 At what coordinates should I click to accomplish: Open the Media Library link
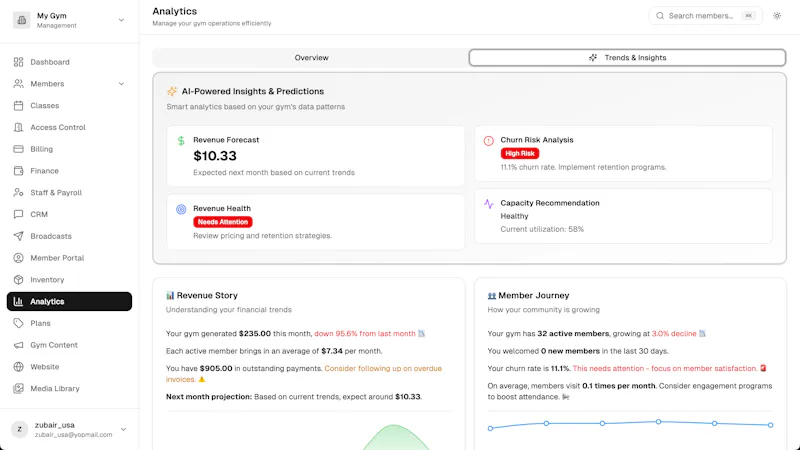tap(69, 388)
